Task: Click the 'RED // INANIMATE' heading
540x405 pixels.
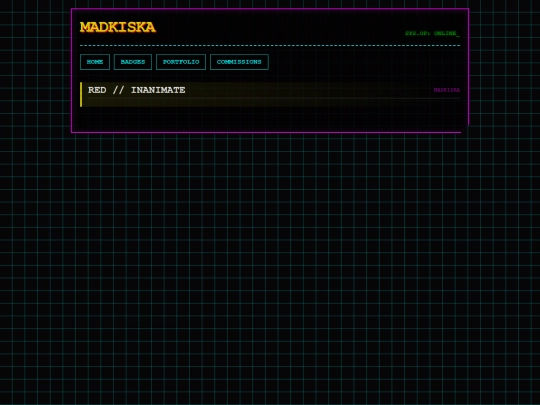Action: [136, 90]
